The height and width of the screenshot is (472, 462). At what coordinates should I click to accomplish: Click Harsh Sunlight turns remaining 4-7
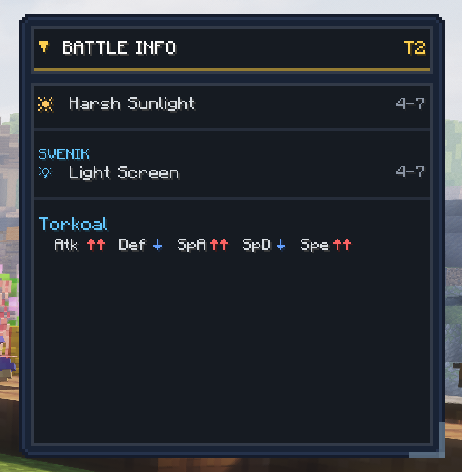[410, 104]
